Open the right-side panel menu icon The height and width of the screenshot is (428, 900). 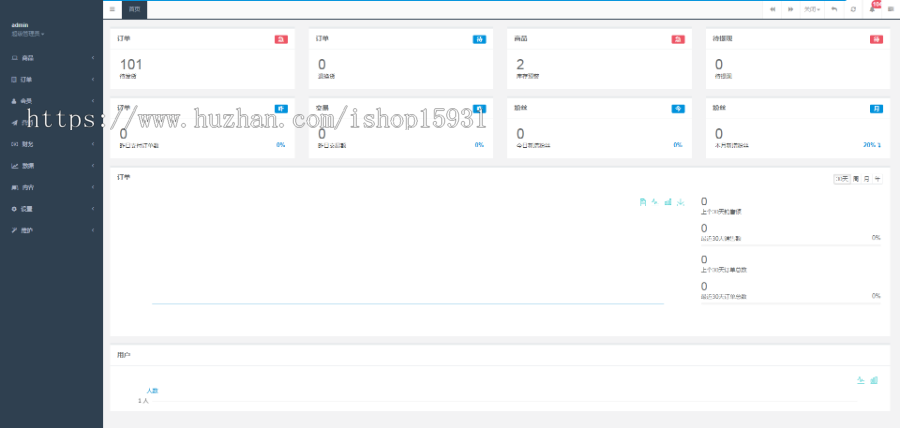891,9
